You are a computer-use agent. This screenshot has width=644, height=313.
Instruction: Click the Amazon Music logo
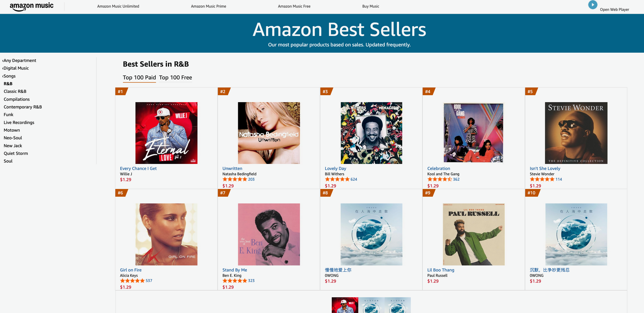(32, 6)
